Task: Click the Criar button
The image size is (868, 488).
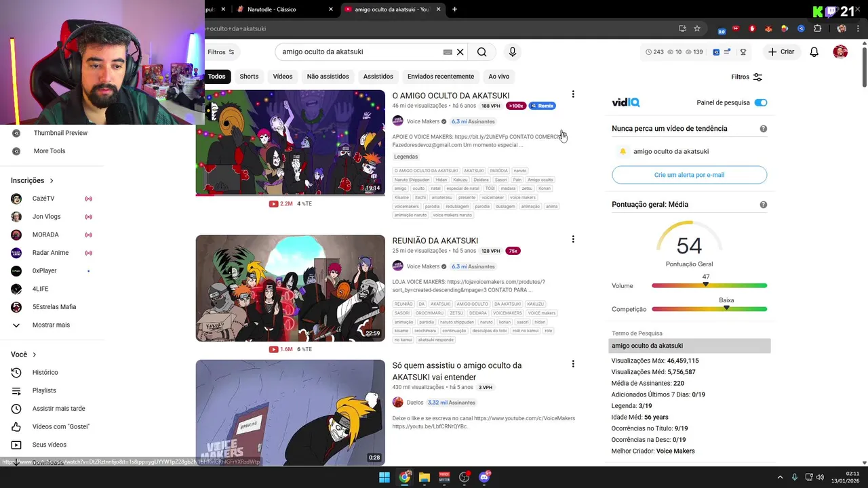Action: (781, 52)
